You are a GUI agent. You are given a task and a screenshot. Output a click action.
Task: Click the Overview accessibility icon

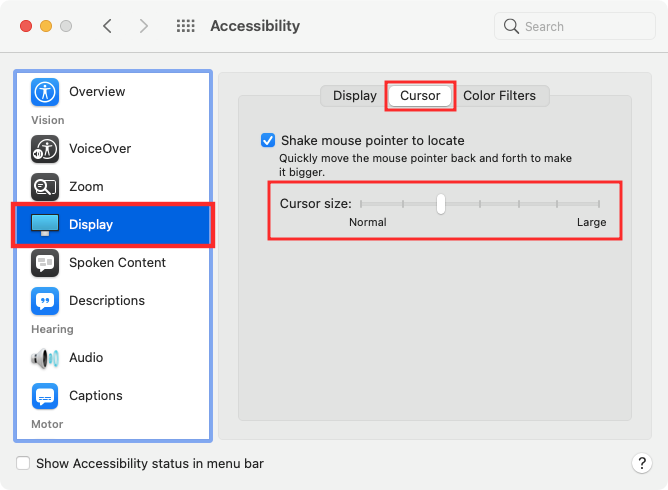(45, 92)
